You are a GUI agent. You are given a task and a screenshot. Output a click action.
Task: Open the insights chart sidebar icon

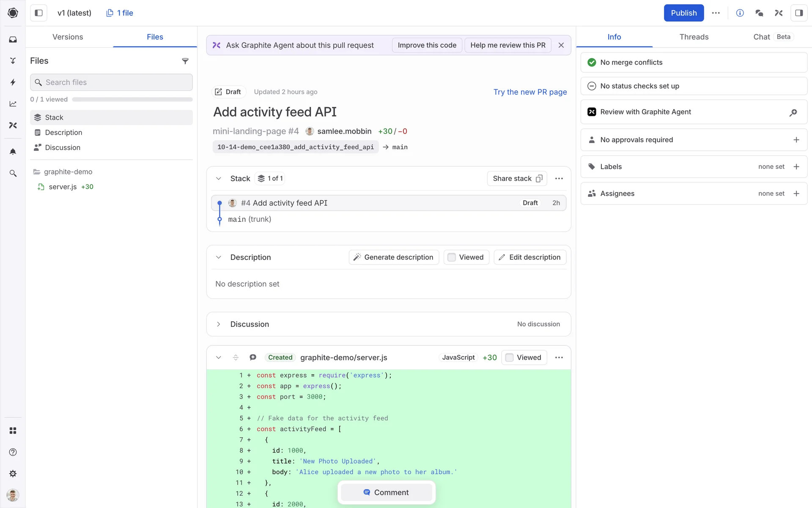coord(13,104)
